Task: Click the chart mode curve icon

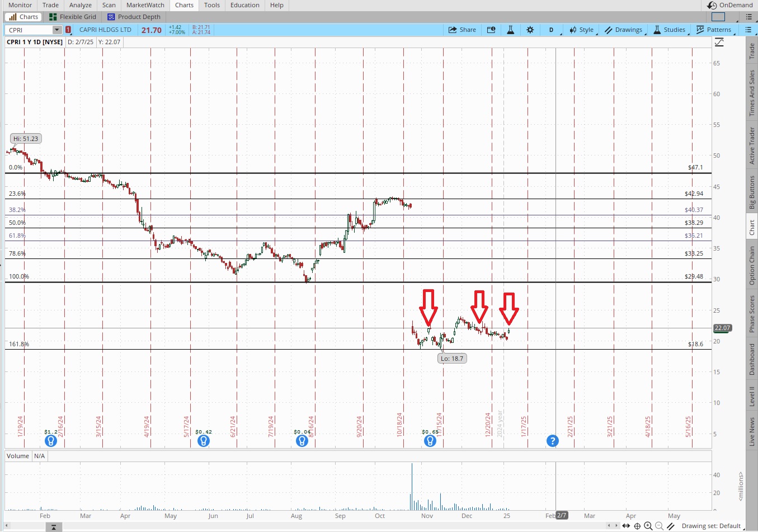Action: (x=719, y=42)
